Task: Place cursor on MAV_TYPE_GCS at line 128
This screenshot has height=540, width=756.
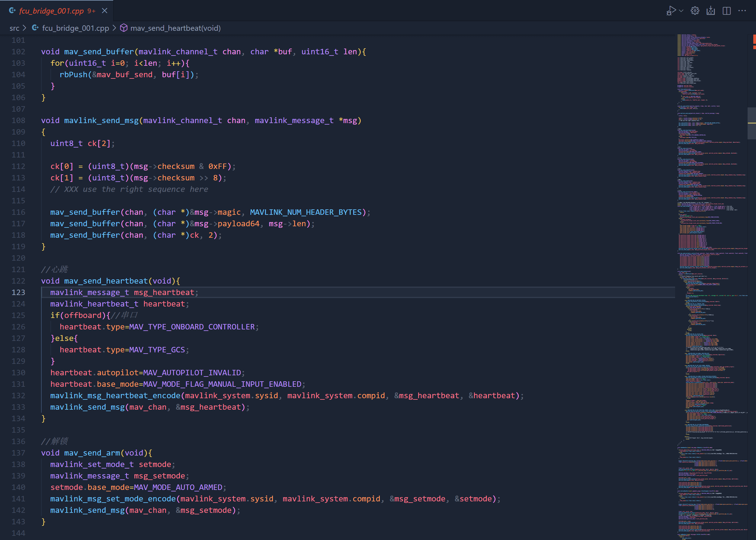Action: 157,349
